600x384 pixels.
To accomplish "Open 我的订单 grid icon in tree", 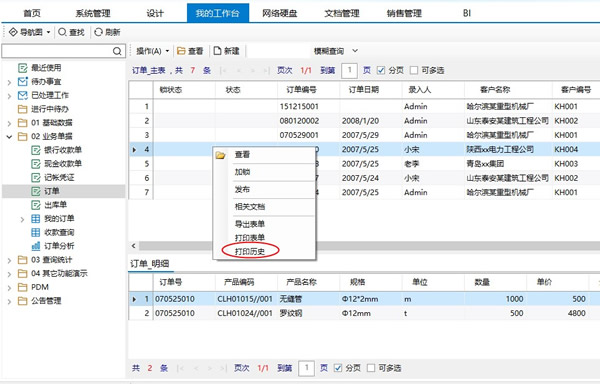I will [35, 218].
